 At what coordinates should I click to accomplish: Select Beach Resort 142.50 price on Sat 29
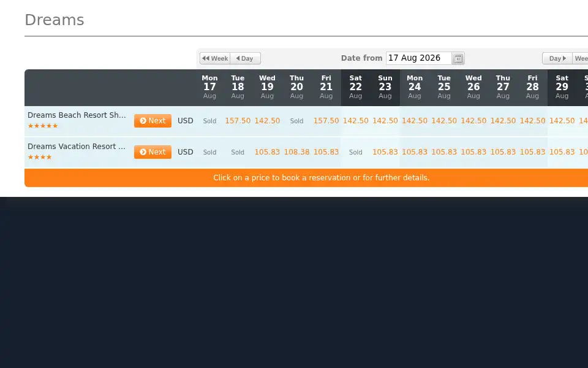pos(562,121)
